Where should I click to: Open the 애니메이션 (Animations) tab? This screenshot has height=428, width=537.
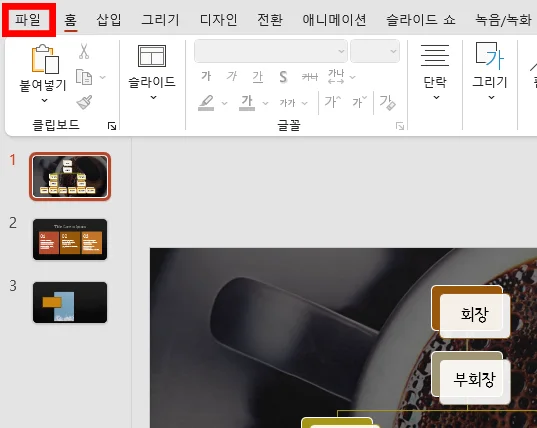point(334,20)
